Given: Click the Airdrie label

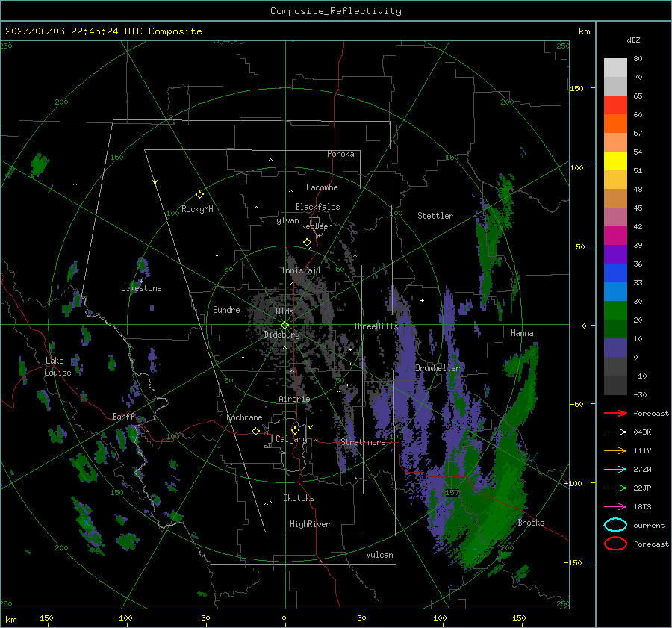Looking at the screenshot, I should pos(294,399).
